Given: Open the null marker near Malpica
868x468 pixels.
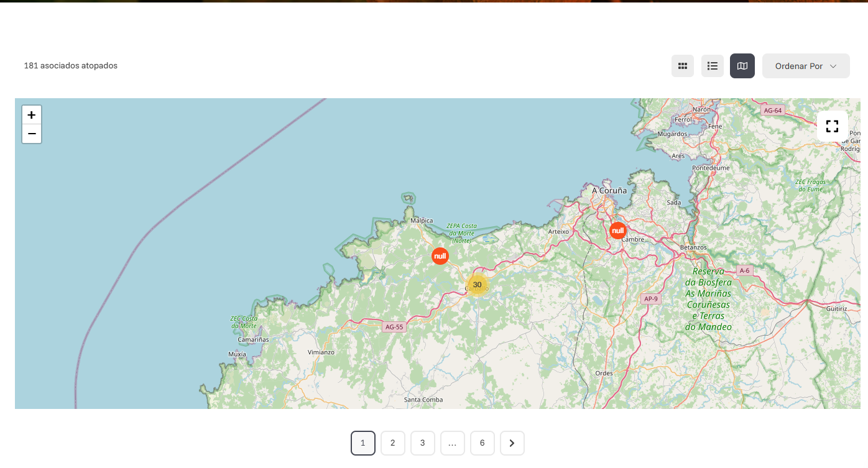Looking at the screenshot, I should (440, 255).
